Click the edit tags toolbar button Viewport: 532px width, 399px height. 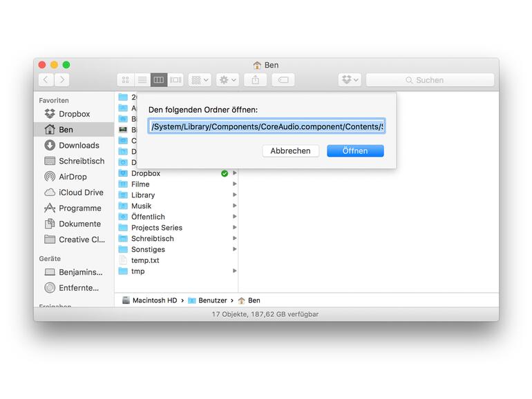(x=283, y=80)
